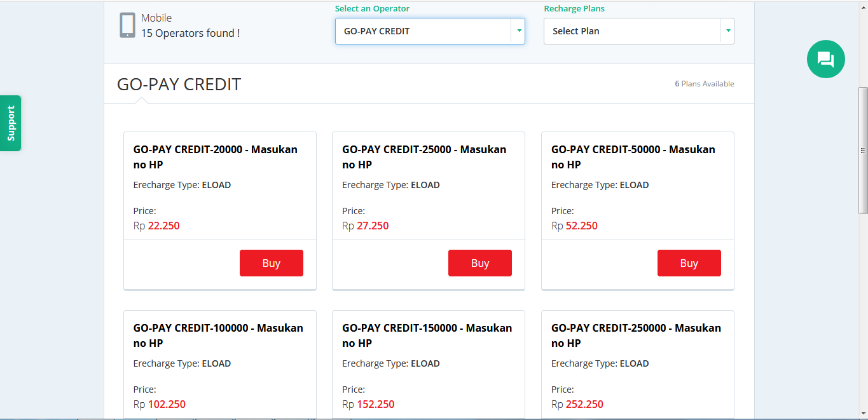Image resolution: width=868 pixels, height=420 pixels.
Task: Buy the GO-PAY CREDIT-20000 plan
Action: (272, 263)
